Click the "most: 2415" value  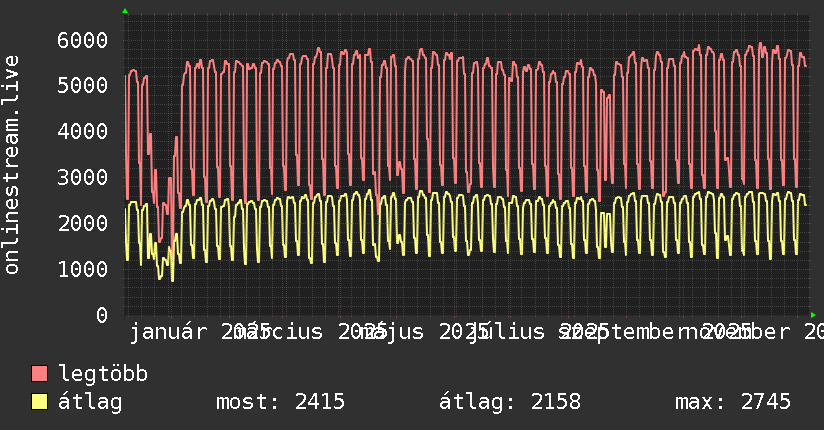281,402
